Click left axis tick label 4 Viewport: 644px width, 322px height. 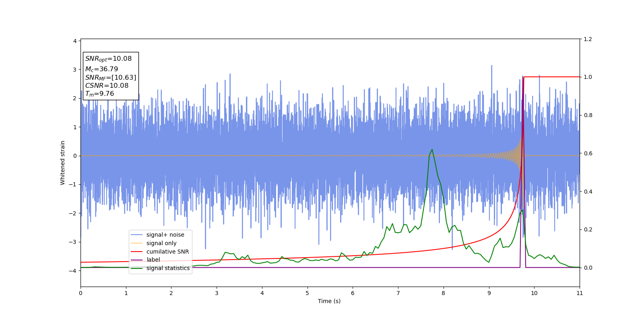(75, 41)
